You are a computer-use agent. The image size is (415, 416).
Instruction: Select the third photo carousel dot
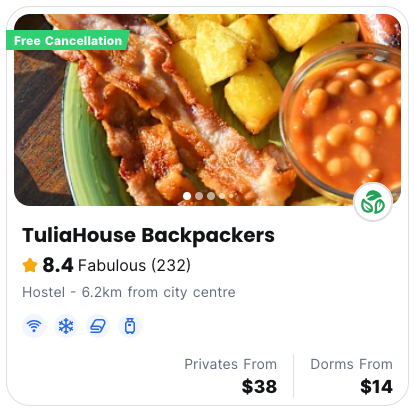coord(211,196)
